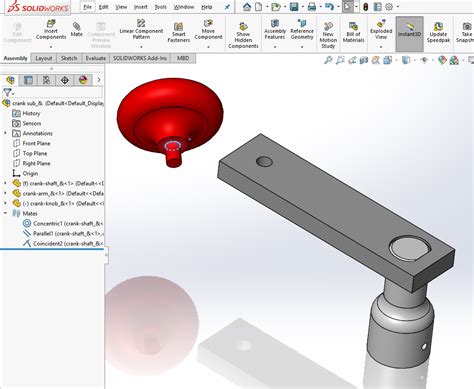474x389 pixels.
Task: Open the Options gear icon
Action: coord(389,7)
